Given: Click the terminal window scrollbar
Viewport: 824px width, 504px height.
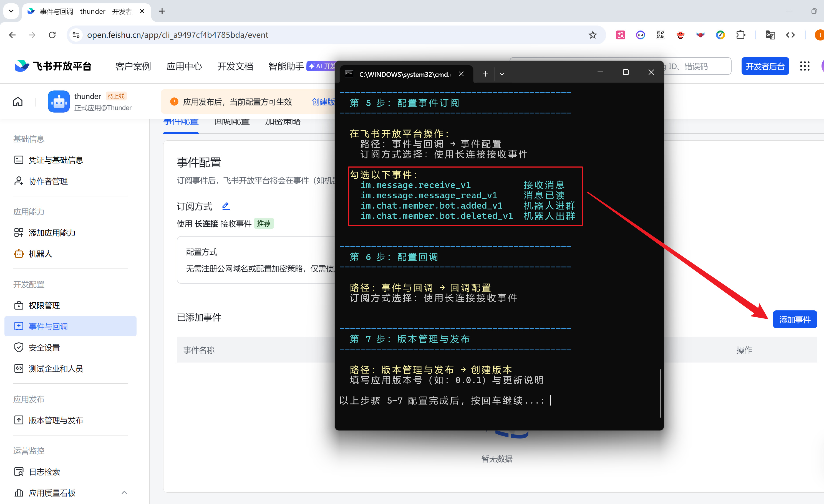Looking at the screenshot, I should click(x=661, y=393).
